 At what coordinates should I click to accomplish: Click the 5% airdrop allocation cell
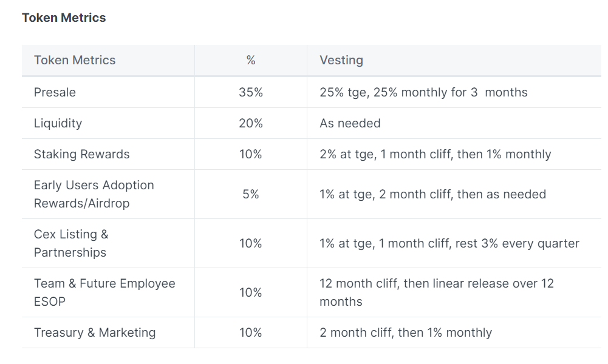tap(251, 194)
